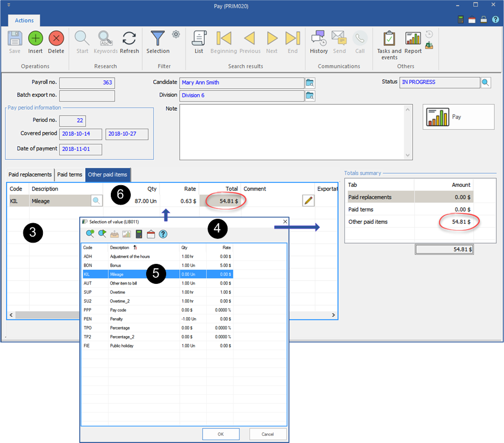The image size is (504, 443).
Task: Click the add-search icon in Selection of value
Action: point(90,234)
